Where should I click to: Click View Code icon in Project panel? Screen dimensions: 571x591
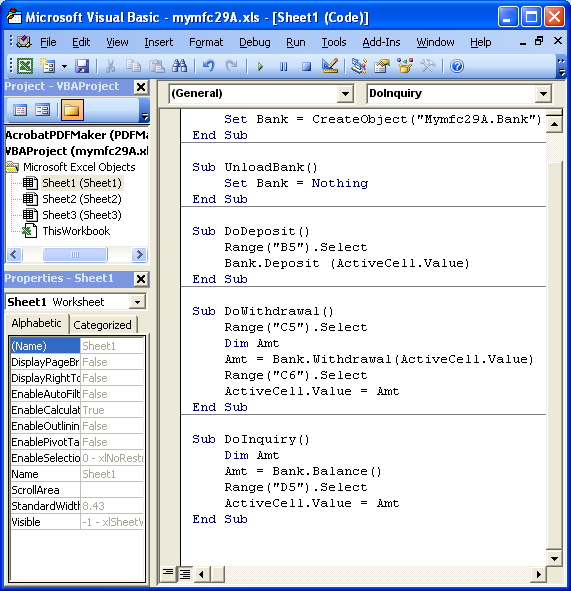(20, 110)
